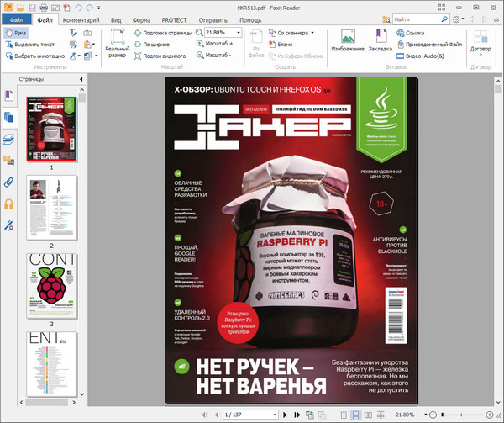This screenshot has height=423, width=504.
Task: Click the zoom slider in status bar
Action: pos(461,415)
